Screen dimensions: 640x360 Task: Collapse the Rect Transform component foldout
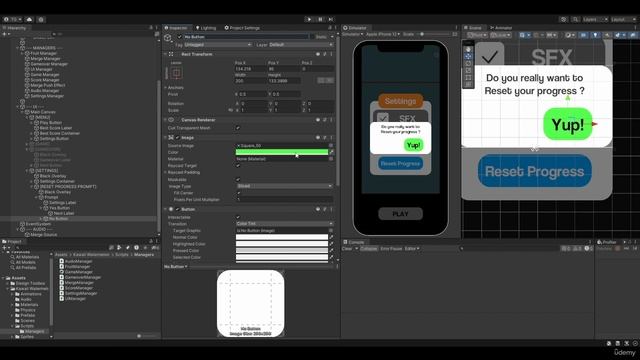[x=165, y=54]
